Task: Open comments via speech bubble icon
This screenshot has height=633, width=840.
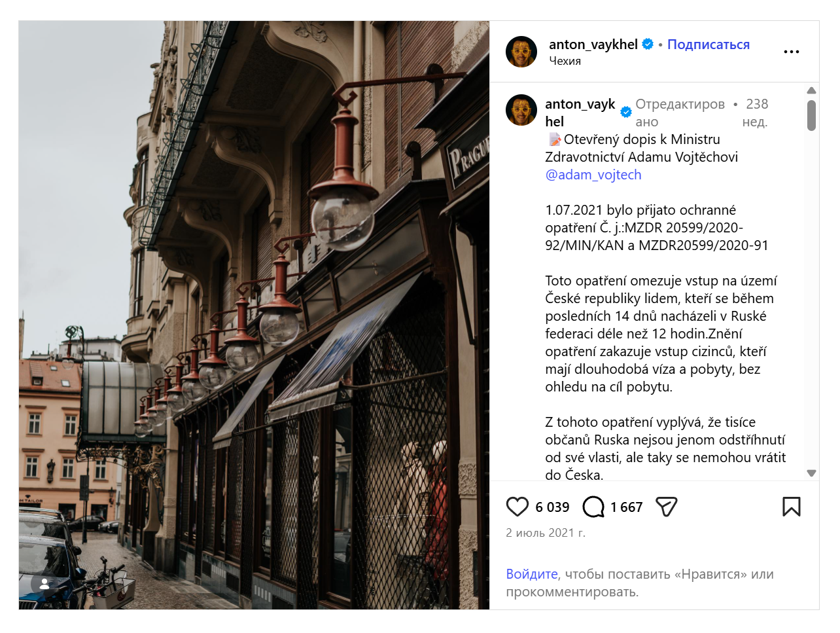Action: point(593,507)
